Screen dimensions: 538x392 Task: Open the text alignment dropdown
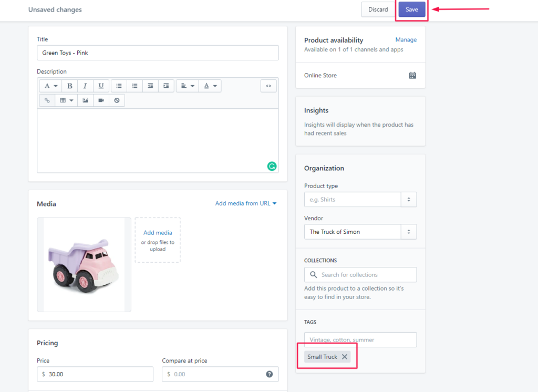click(187, 86)
